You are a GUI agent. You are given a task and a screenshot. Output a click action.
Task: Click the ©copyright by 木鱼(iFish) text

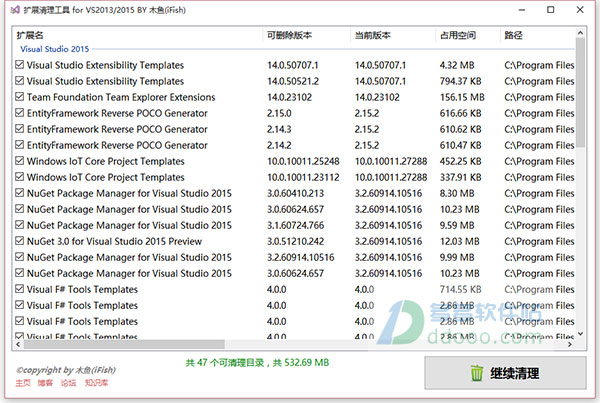(x=66, y=370)
